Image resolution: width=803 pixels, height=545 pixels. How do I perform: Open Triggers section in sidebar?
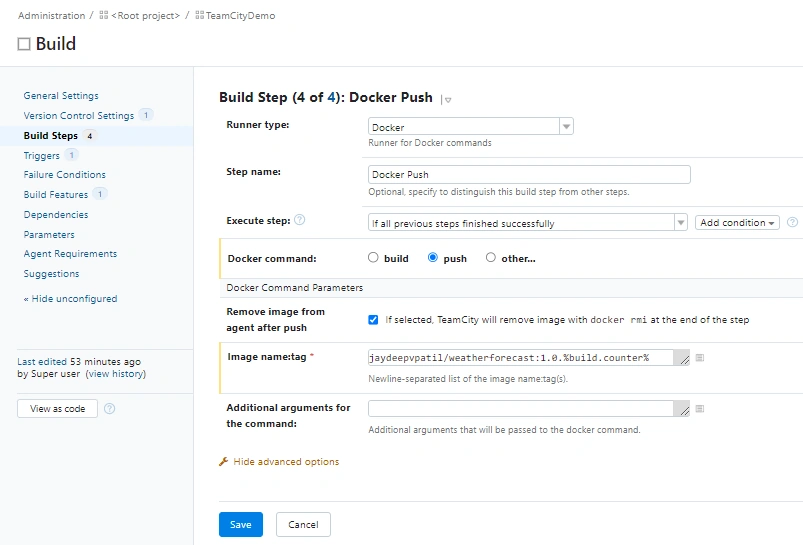(41, 156)
